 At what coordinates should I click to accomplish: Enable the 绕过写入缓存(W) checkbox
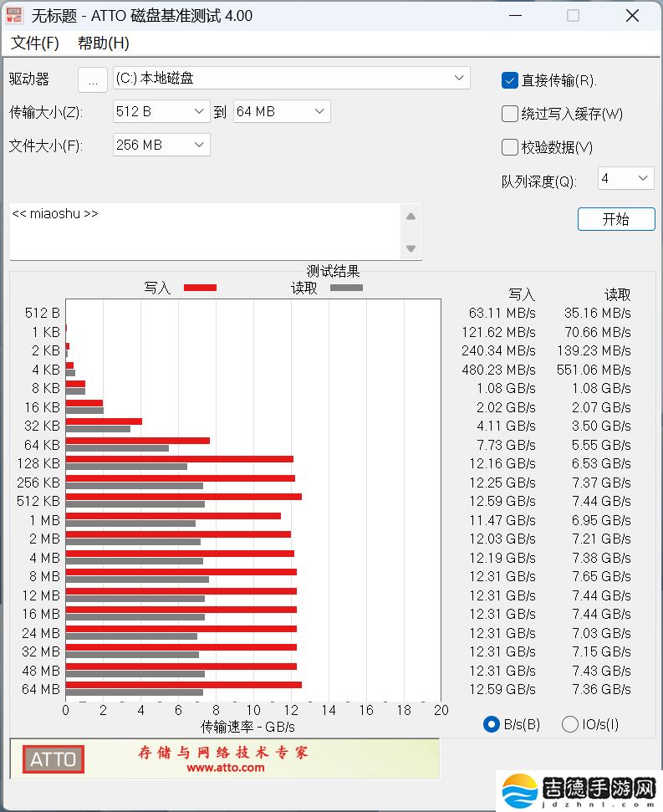click(509, 114)
